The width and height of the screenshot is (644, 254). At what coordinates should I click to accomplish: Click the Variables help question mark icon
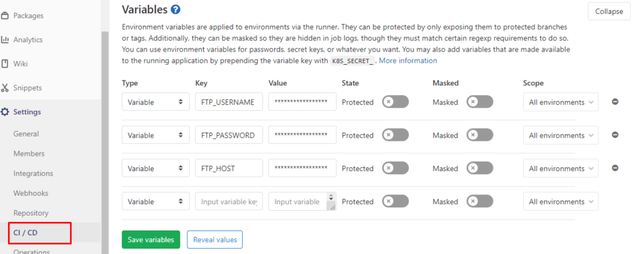pyautogui.click(x=176, y=9)
